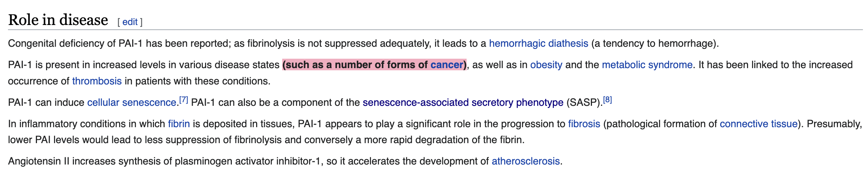
Task: Click the thrombosis link
Action: (x=97, y=81)
